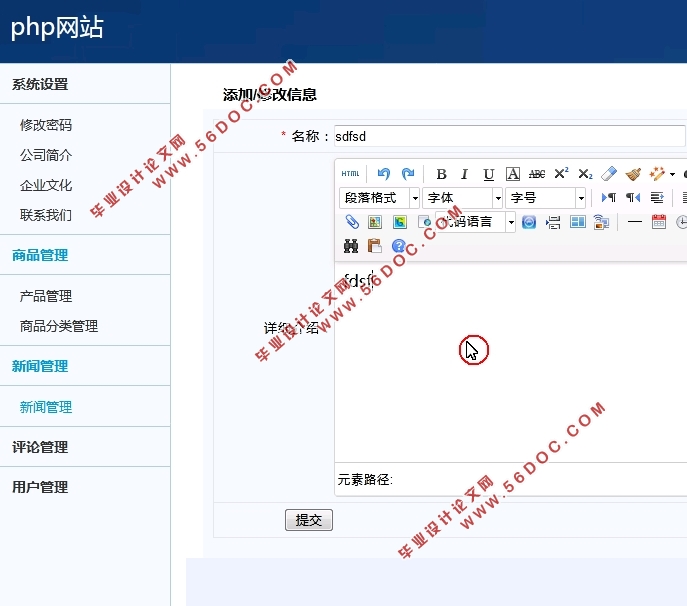Click the eraser clear-format icon

click(x=609, y=174)
